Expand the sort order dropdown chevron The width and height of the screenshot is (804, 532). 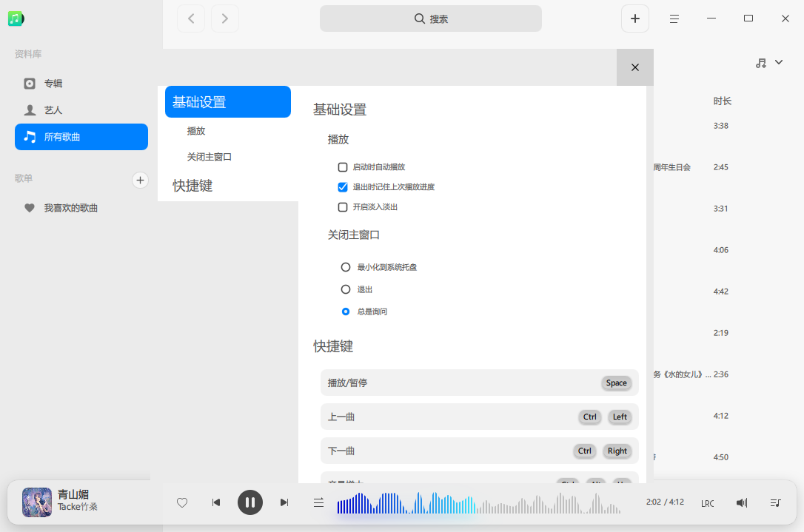[779, 62]
